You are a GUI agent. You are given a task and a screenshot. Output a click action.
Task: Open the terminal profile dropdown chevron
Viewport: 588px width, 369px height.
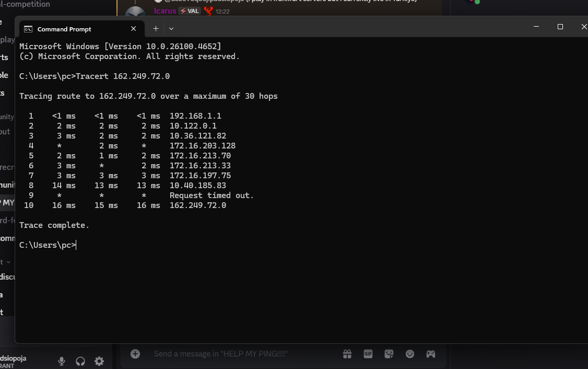click(171, 29)
